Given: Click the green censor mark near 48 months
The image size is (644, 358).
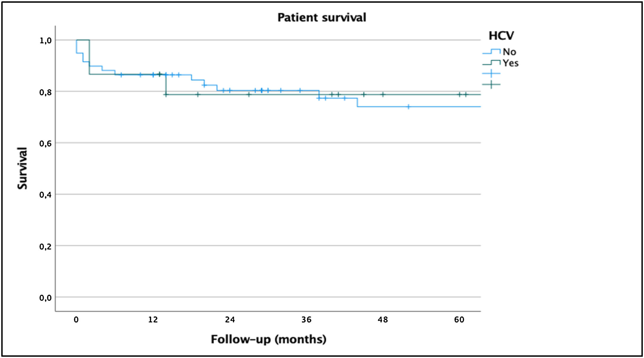Looking at the screenshot, I should point(383,94).
